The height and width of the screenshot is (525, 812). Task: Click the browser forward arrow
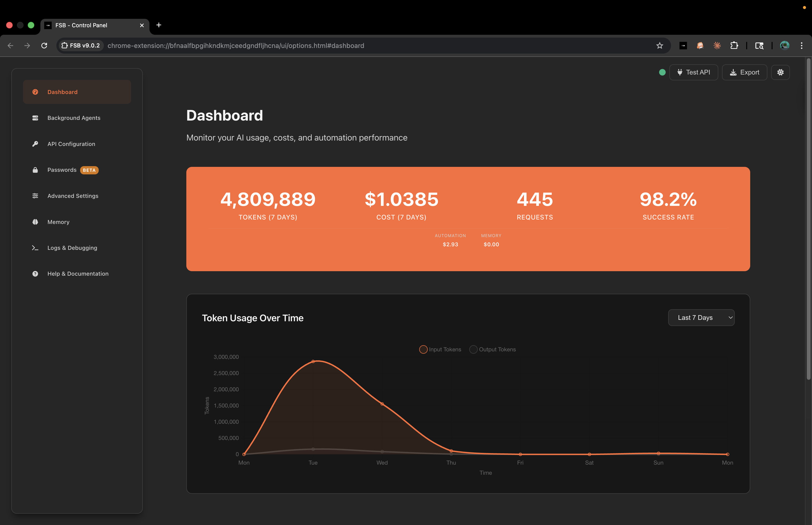(x=27, y=46)
